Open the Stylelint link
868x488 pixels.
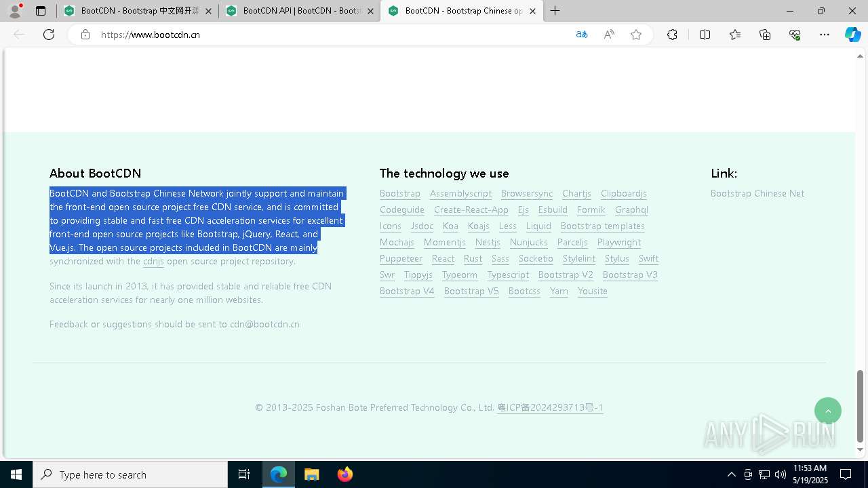pyautogui.click(x=579, y=259)
